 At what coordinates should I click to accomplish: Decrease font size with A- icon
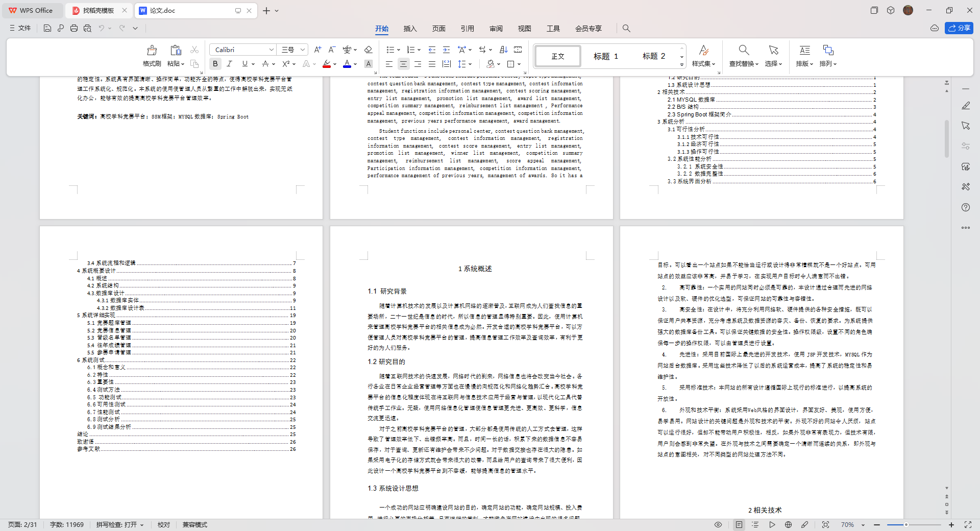point(332,50)
